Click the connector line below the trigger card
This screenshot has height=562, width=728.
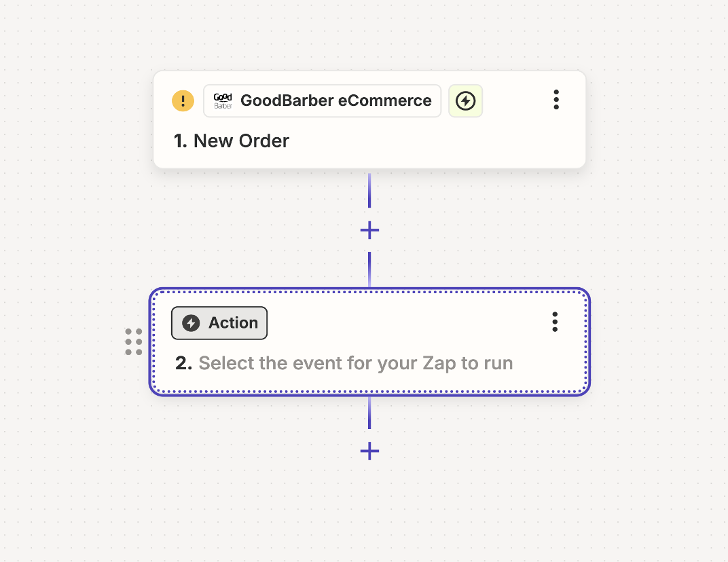point(369,191)
